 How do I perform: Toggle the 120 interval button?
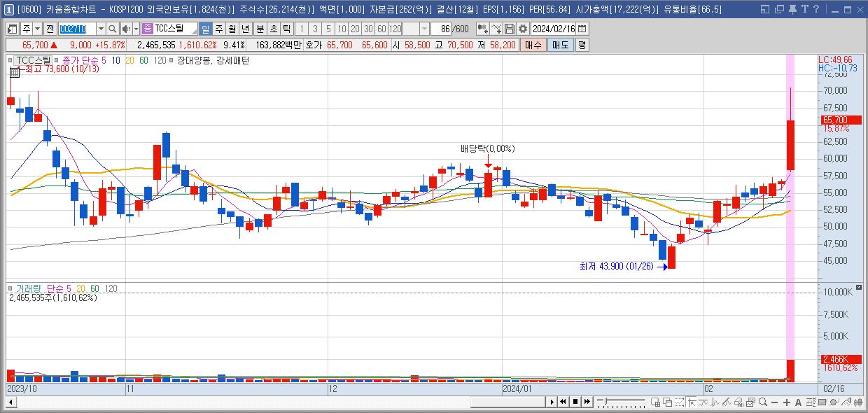(395, 29)
